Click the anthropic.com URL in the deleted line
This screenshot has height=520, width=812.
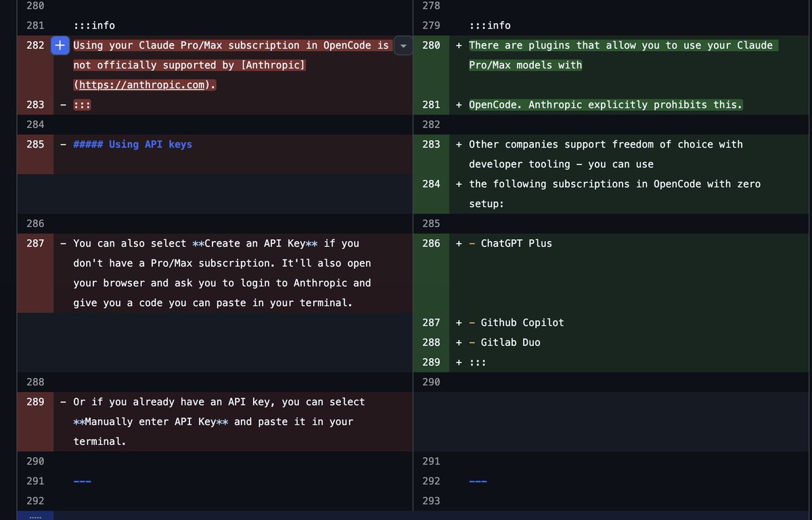[142, 85]
